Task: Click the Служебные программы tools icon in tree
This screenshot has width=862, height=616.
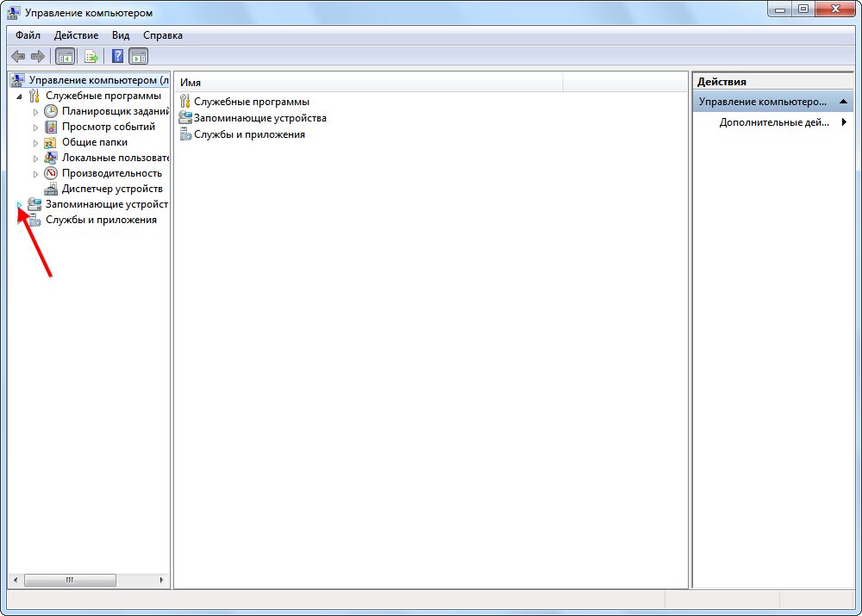Action: tap(34, 96)
